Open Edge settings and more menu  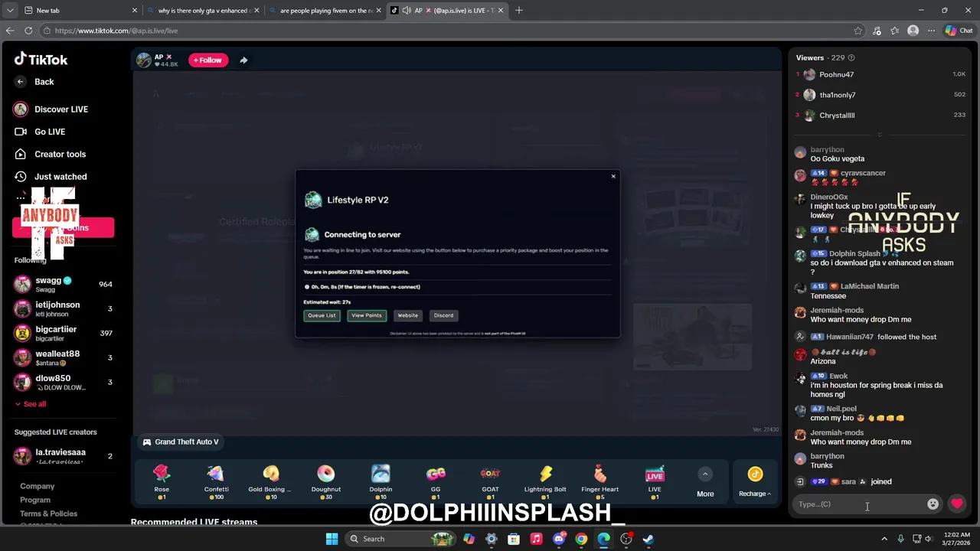point(931,31)
